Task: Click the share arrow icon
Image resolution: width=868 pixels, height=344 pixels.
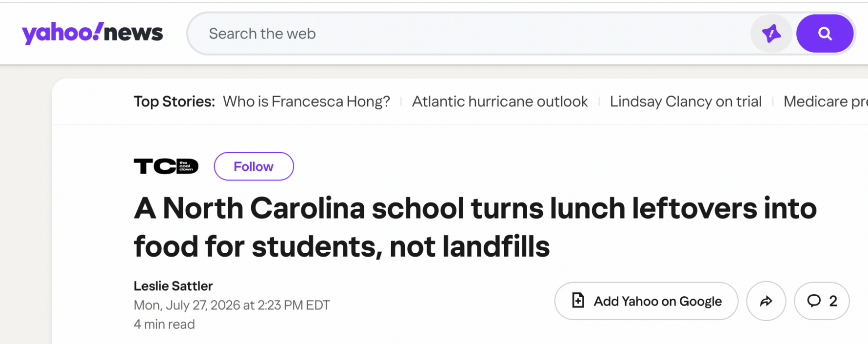Action: [x=766, y=301]
